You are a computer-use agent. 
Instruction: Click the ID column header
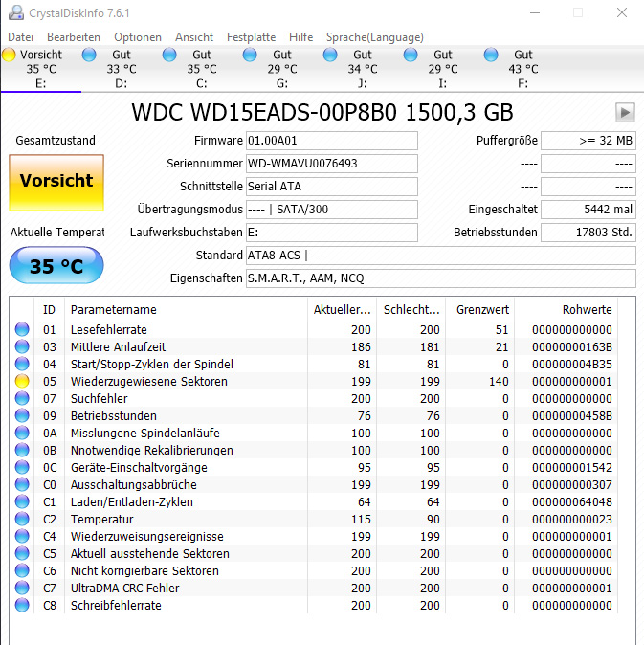coord(50,309)
